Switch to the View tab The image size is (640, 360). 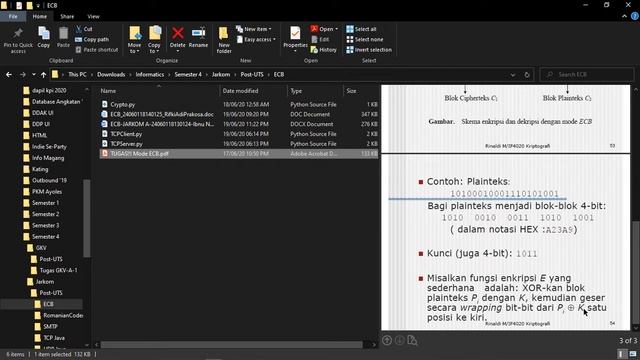point(93,16)
